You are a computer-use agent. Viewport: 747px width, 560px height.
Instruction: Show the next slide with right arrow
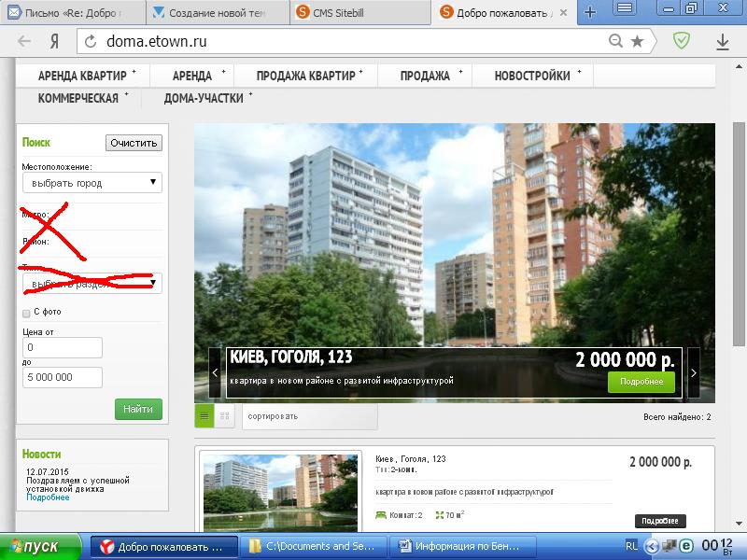694,372
